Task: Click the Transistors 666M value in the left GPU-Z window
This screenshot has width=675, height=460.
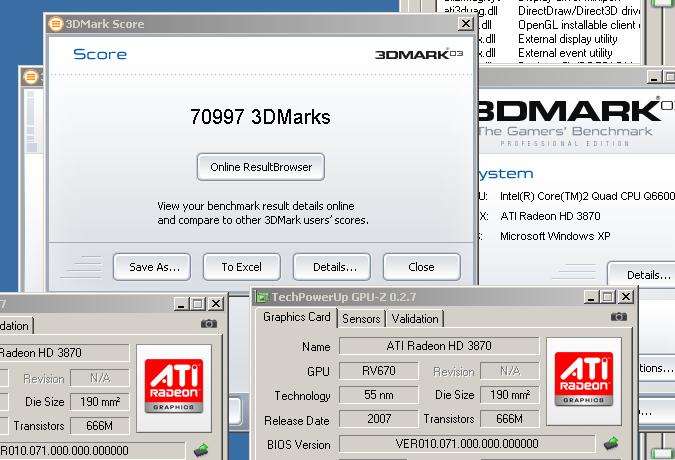Action: pyautogui.click(x=100, y=426)
